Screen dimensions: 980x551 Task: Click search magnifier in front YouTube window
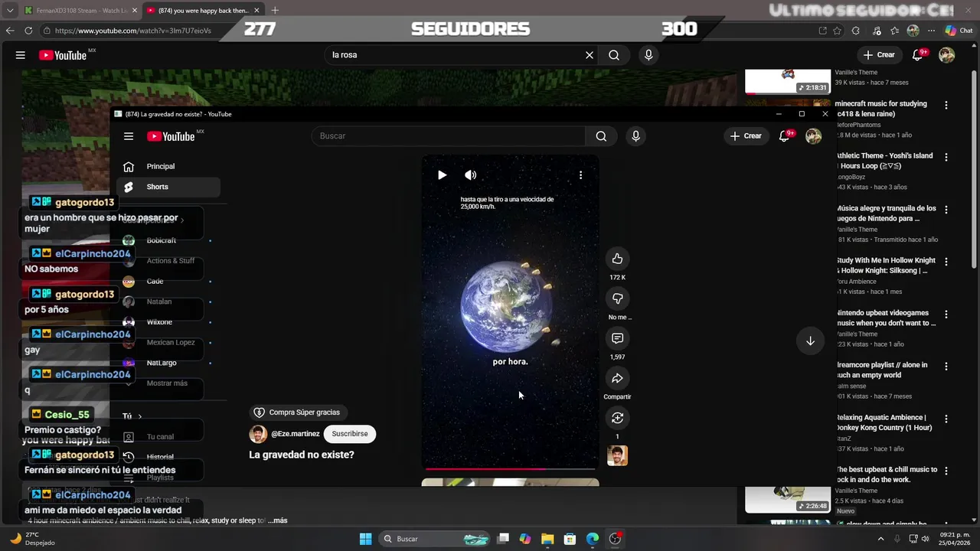tap(601, 136)
